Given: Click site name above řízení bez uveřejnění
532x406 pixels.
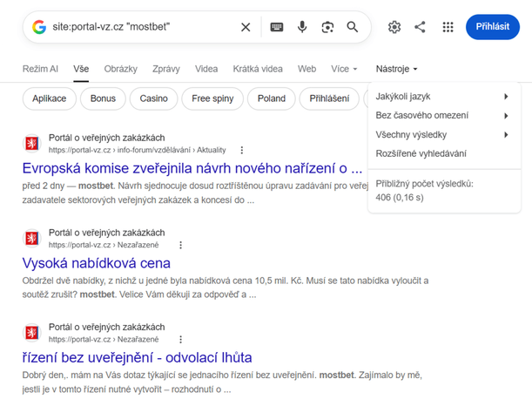Looking at the screenshot, I should (106, 328).
